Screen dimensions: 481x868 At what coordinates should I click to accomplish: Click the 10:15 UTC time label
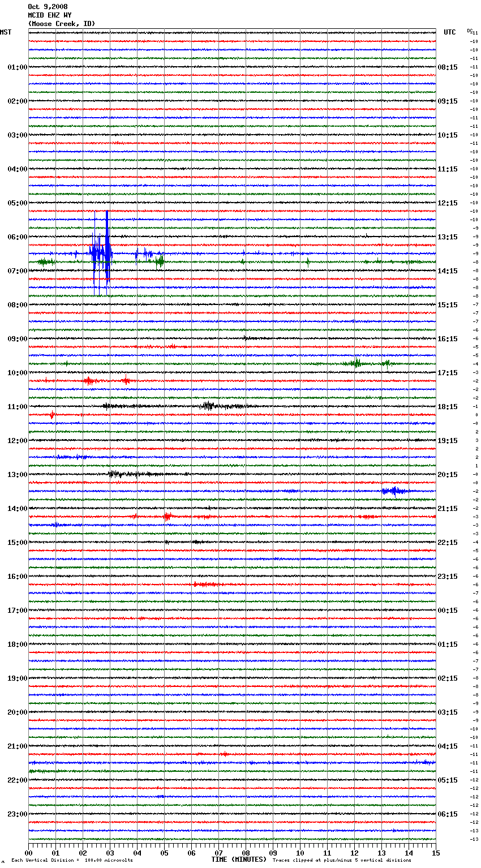coord(448,135)
